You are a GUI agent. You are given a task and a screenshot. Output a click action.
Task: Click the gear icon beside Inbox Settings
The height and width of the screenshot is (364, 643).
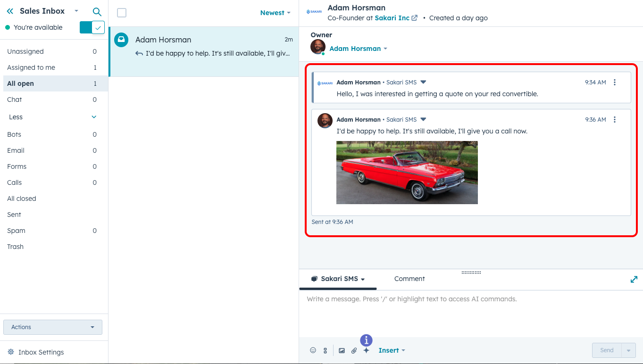(x=11, y=352)
